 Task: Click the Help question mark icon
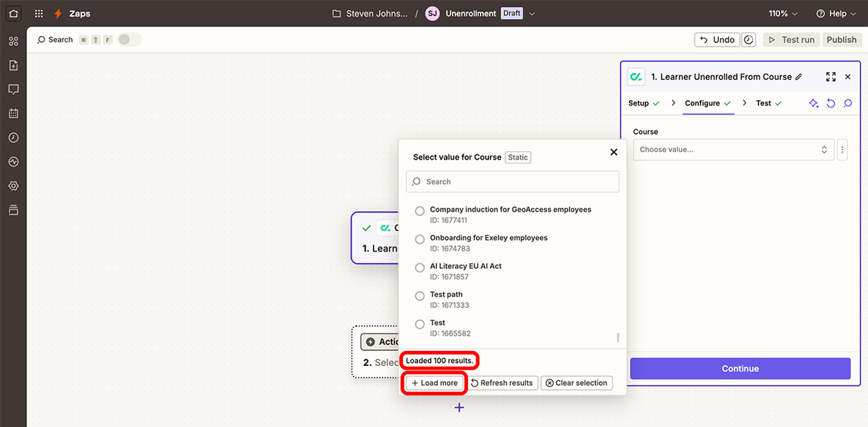[x=820, y=14]
